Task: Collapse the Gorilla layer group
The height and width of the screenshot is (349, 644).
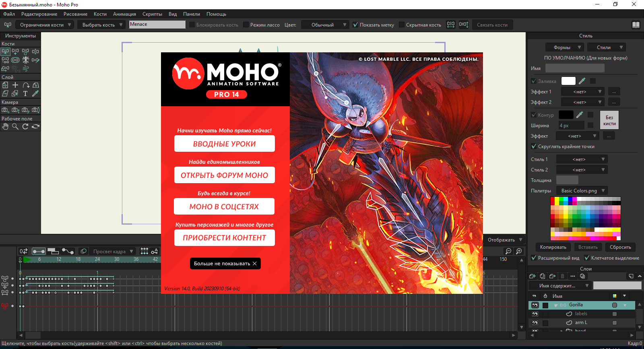Action: point(556,305)
